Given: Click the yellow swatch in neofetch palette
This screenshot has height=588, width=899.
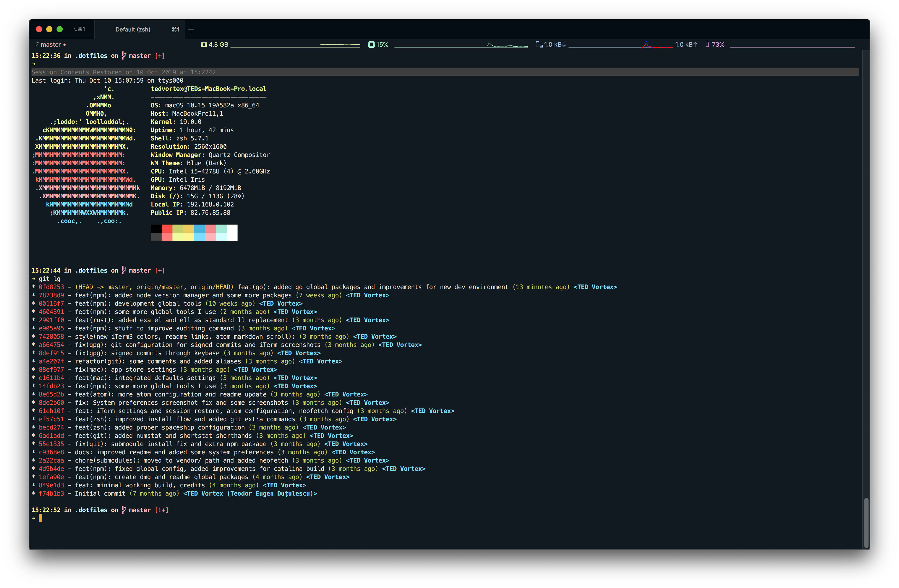Looking at the screenshot, I should (x=188, y=229).
